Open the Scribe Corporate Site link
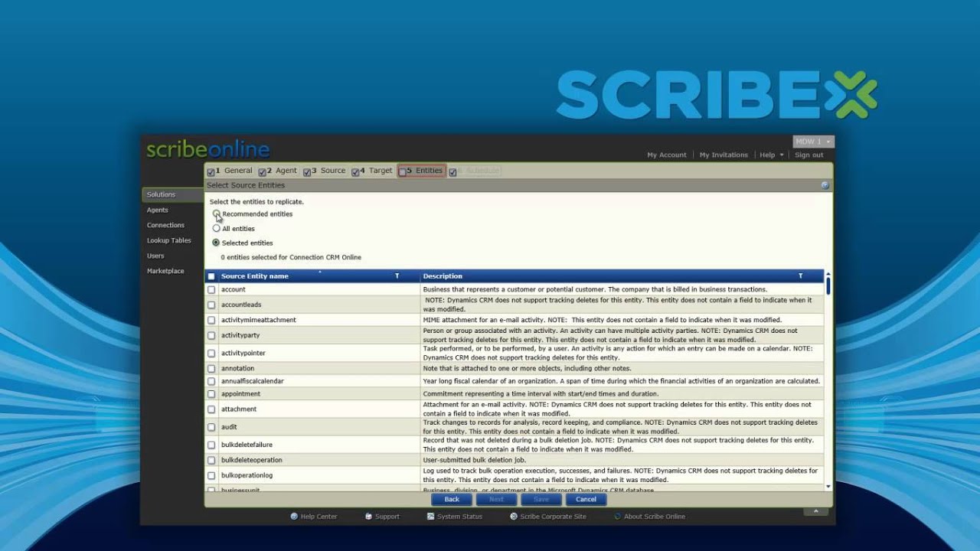Viewport: 980px width, 551px height. click(553, 517)
